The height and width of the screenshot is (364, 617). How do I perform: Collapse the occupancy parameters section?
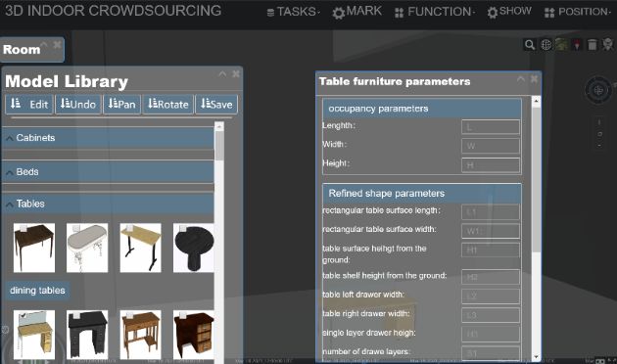[422, 109]
